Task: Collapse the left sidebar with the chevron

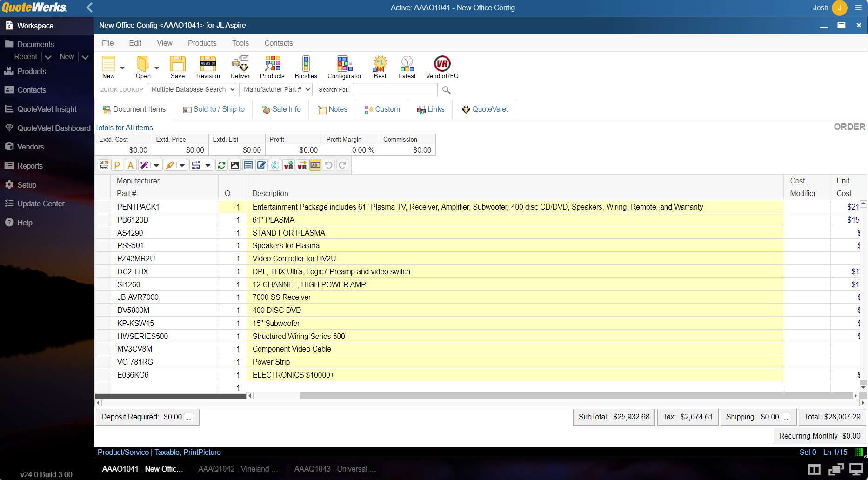Action: [90, 7]
